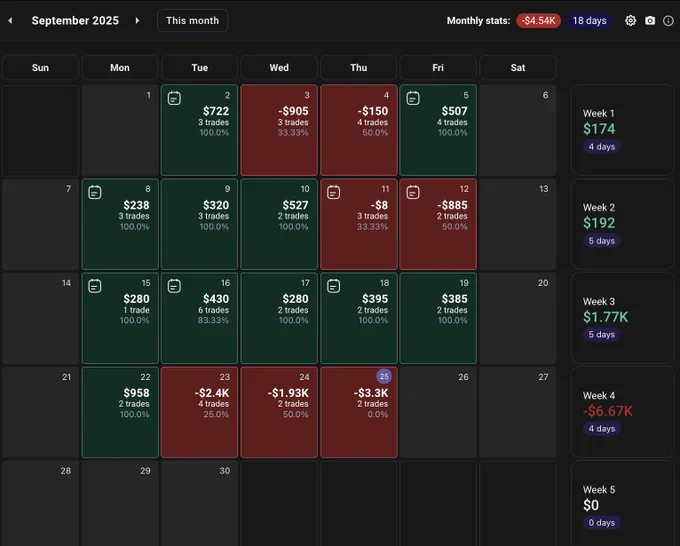Select empty day September 1
The image size is (680, 546).
coord(120,130)
